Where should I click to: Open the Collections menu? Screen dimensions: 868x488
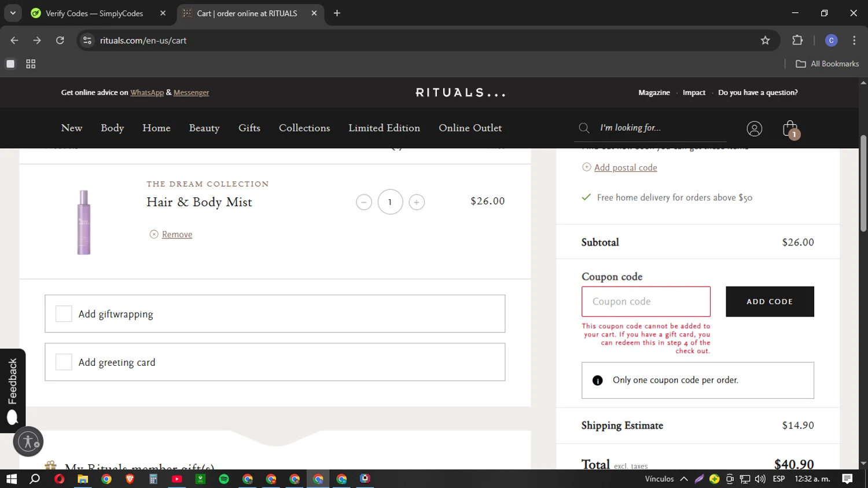tap(304, 128)
